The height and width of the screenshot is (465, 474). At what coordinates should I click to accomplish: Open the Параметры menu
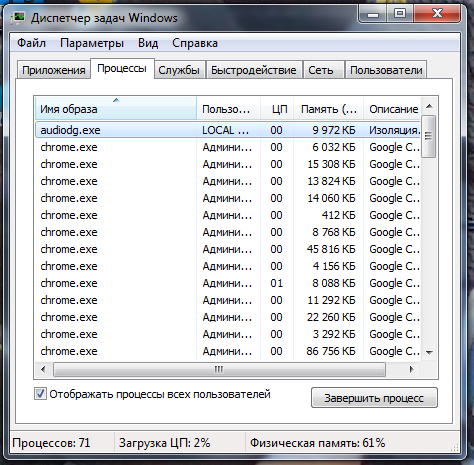click(92, 43)
